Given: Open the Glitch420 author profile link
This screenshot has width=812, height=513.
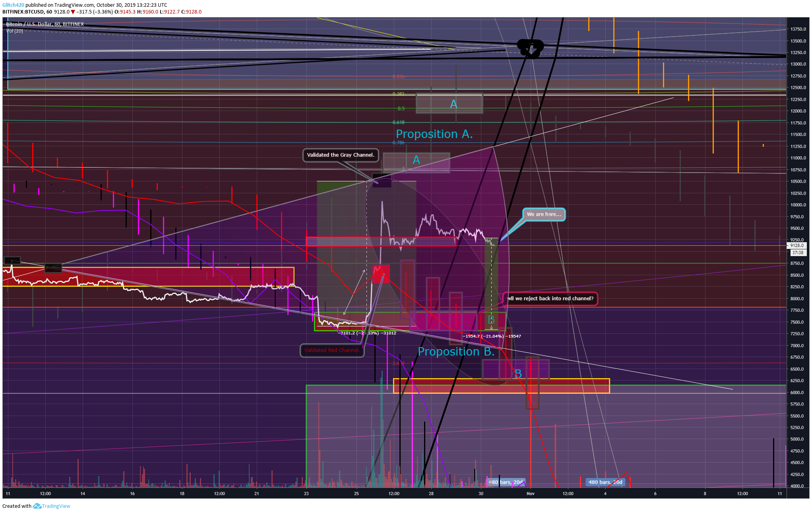Looking at the screenshot, I should 13,5.
